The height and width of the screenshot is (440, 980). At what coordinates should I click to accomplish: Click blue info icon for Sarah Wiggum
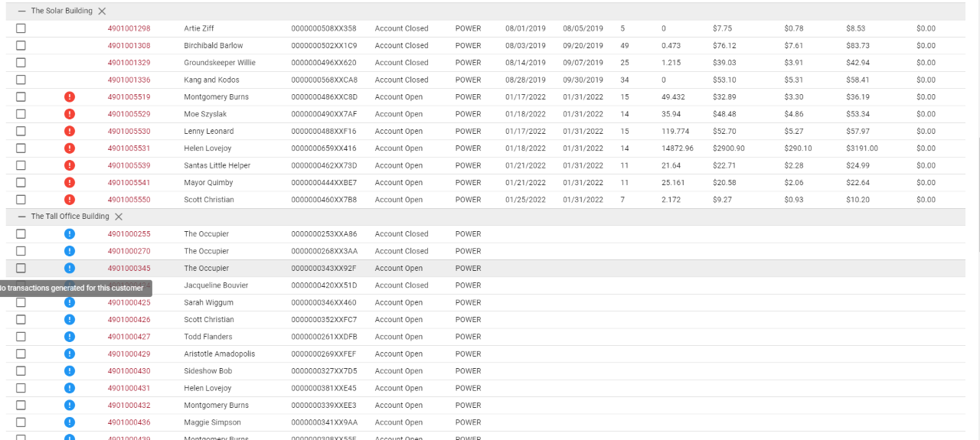tap(70, 302)
